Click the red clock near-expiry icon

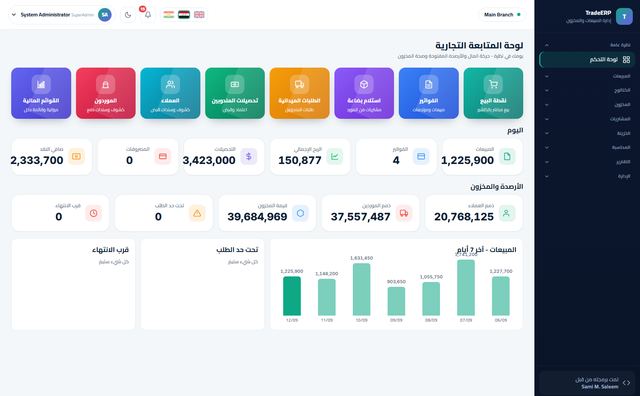point(93,213)
